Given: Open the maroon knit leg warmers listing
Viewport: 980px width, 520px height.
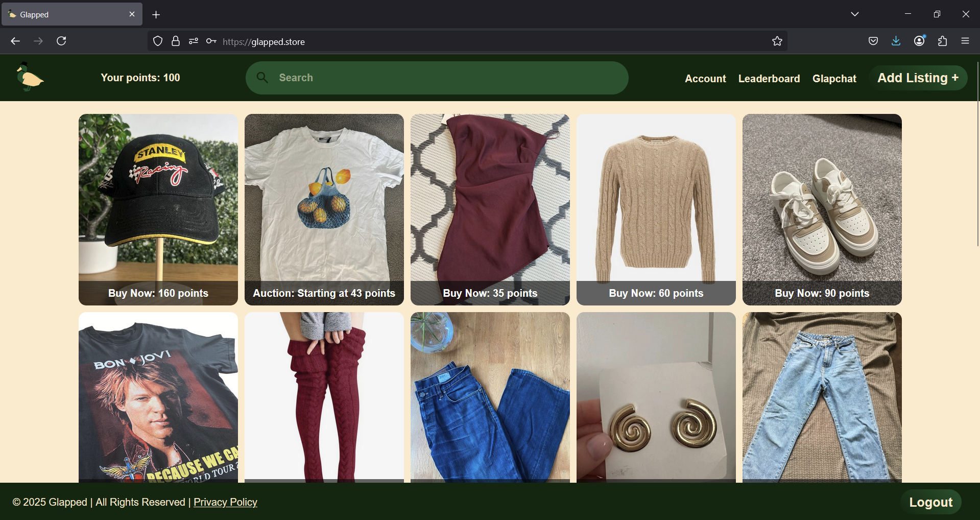Looking at the screenshot, I should 324,397.
